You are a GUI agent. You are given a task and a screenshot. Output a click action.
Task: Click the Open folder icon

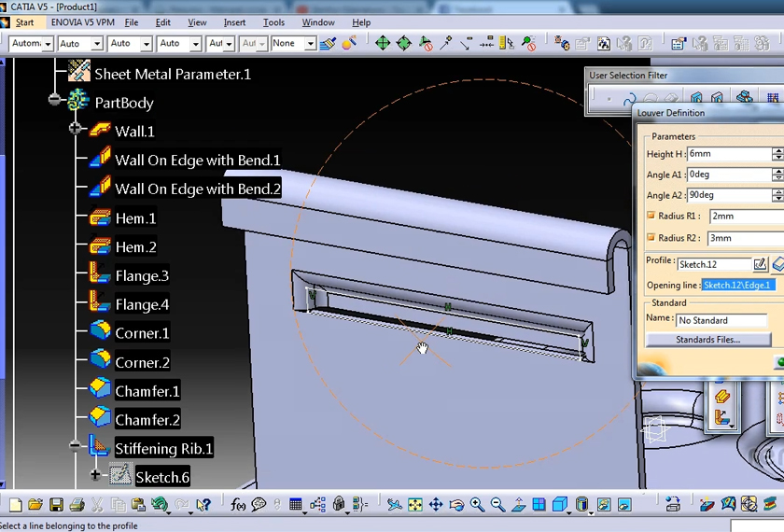[x=35, y=505]
